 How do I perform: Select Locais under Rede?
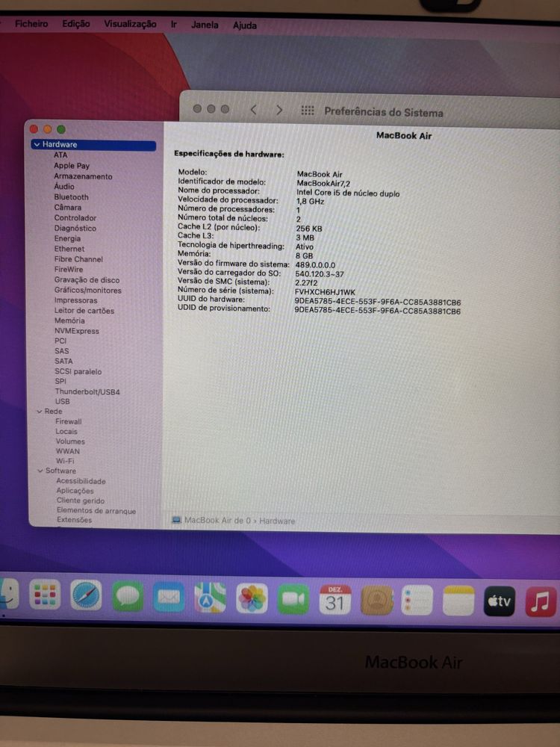pos(66,431)
